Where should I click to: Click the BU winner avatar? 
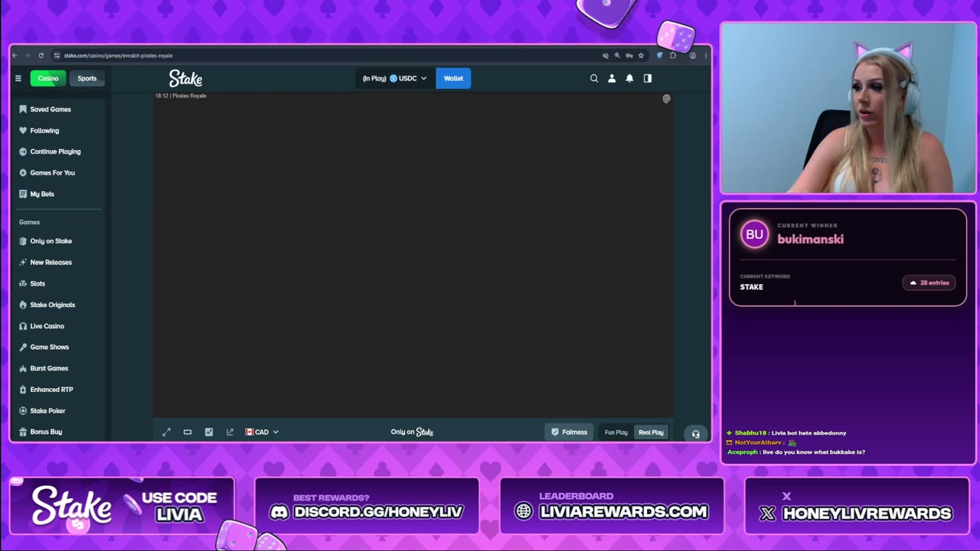tap(755, 234)
